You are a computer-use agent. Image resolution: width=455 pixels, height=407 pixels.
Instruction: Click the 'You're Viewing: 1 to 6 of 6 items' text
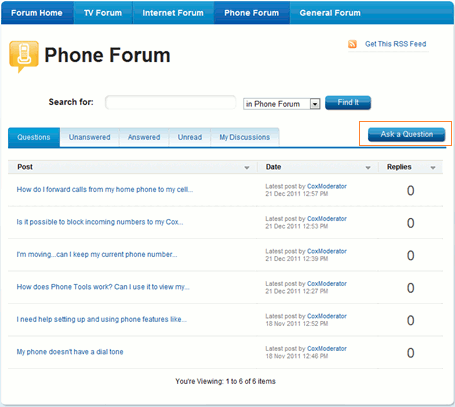[x=225, y=381]
